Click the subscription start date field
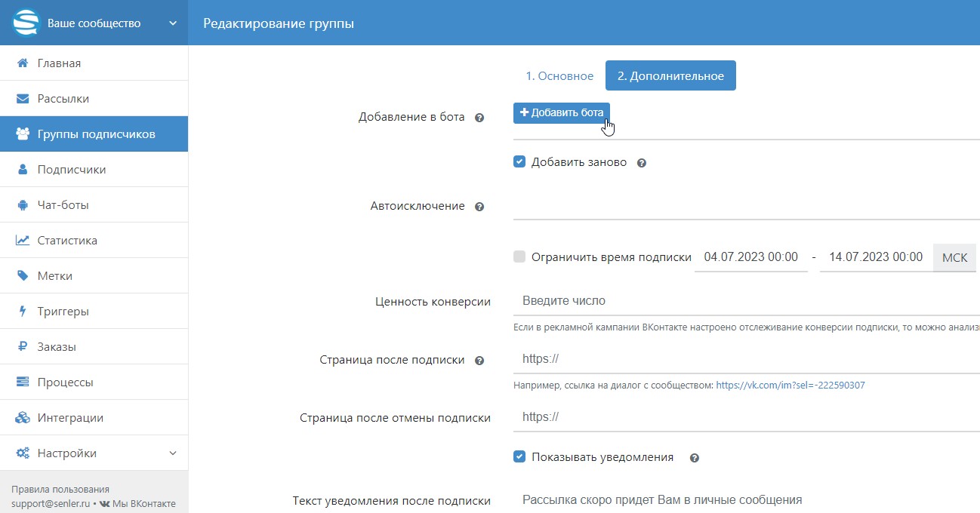Image resolution: width=980 pixels, height=513 pixels. [x=750, y=257]
